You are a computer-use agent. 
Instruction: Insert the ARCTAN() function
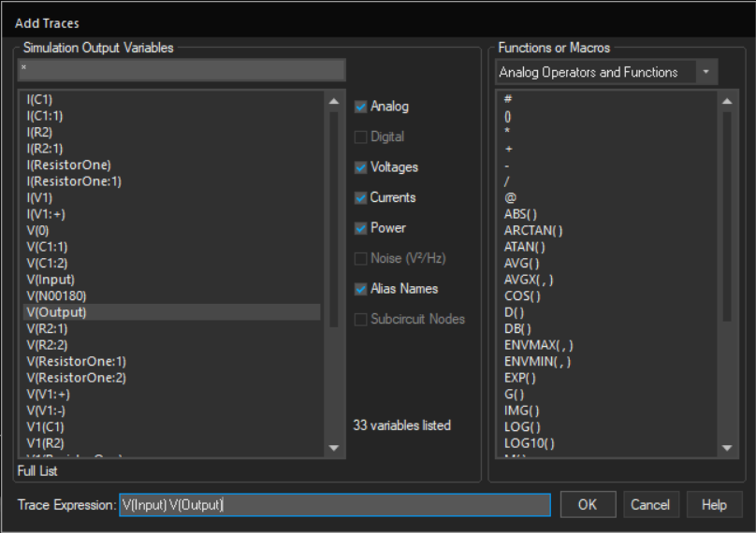[x=533, y=230]
